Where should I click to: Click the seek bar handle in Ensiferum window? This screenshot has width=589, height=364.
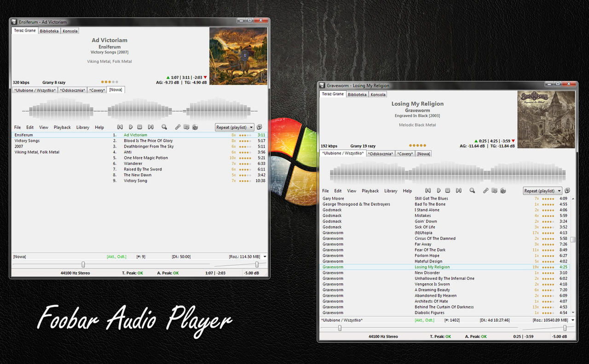(83, 264)
